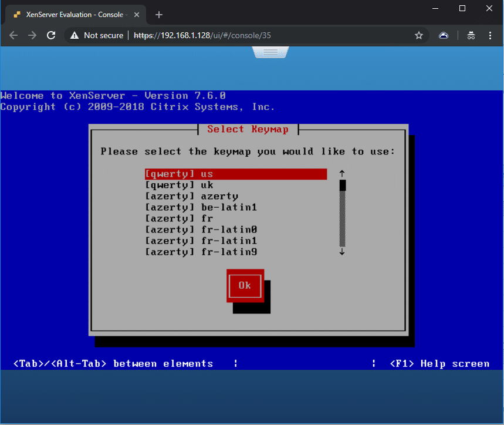Reload the XenServer console page
This screenshot has width=504, height=425.
coord(51,35)
